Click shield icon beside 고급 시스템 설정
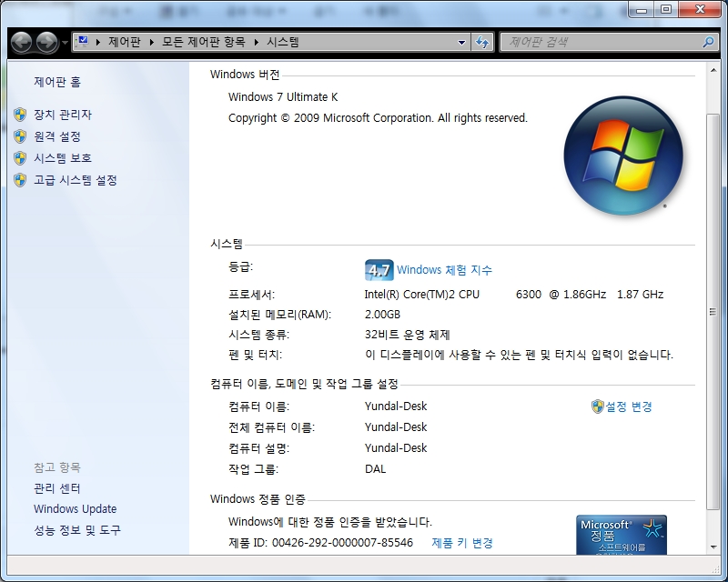Viewport: 728px width, 582px height. [20, 180]
